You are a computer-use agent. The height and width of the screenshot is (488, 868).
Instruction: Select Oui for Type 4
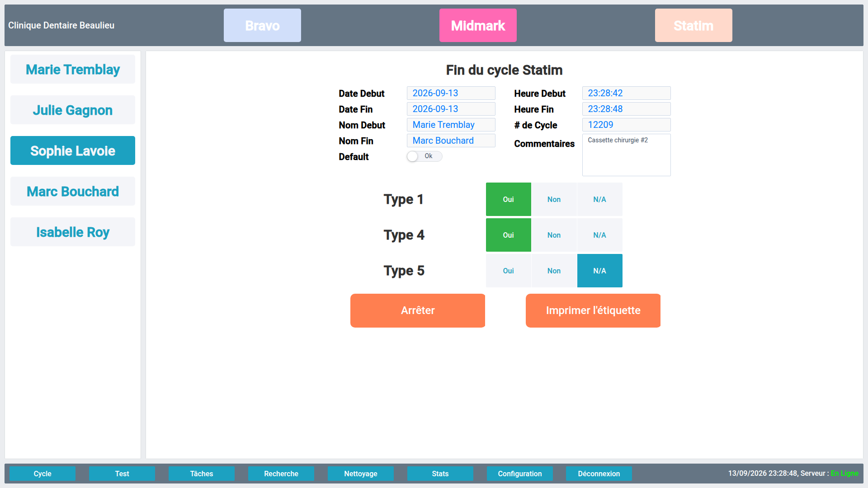coord(509,235)
